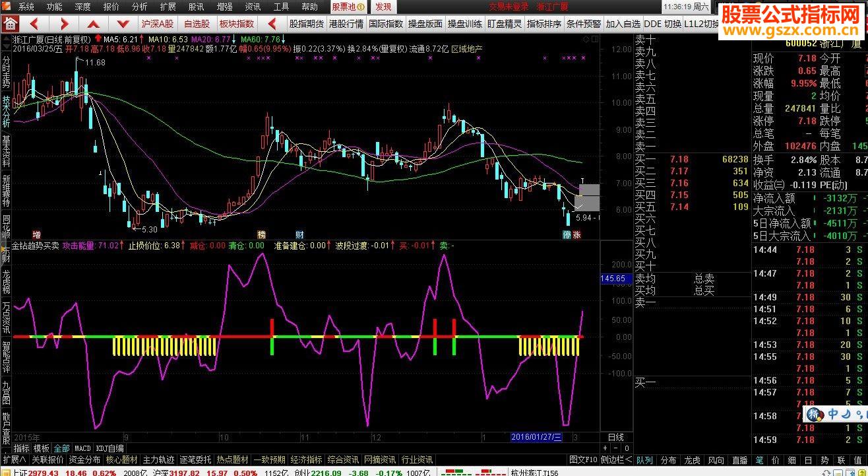Viewport: 868px width, 476px height.
Task: Click the red up-arrow previous stock button
Action: click(94, 24)
